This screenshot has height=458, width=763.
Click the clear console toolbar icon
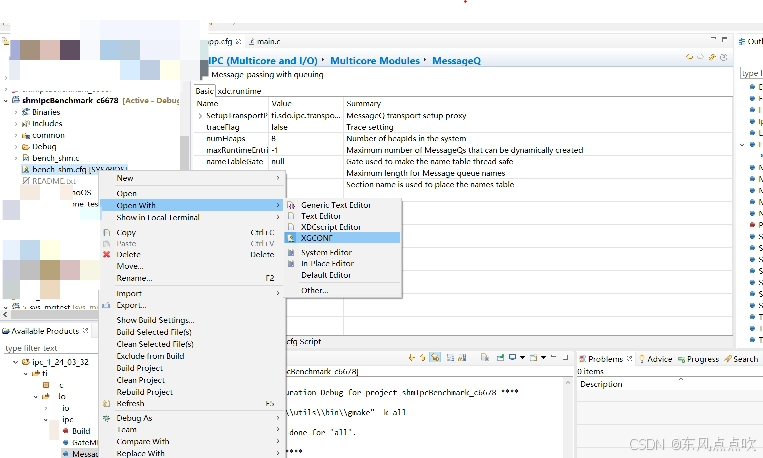coord(485,358)
